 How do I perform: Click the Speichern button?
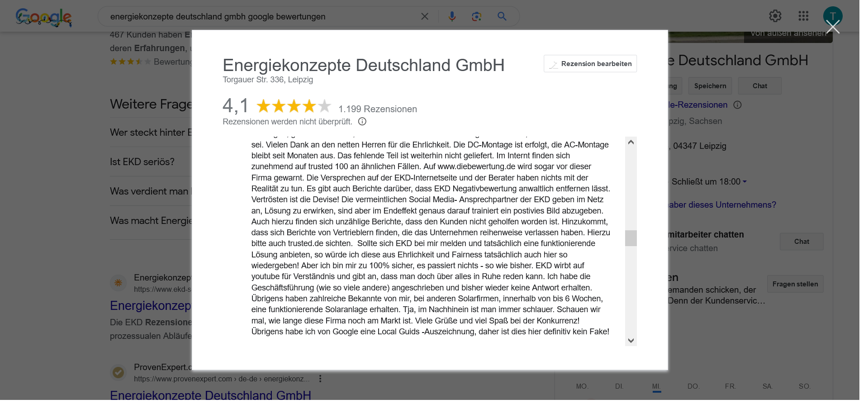coord(710,86)
